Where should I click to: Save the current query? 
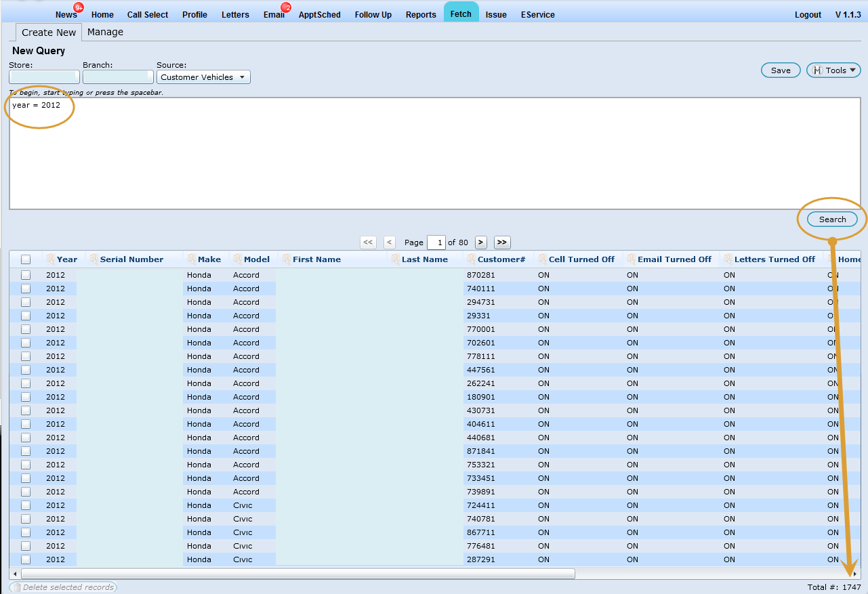[781, 70]
